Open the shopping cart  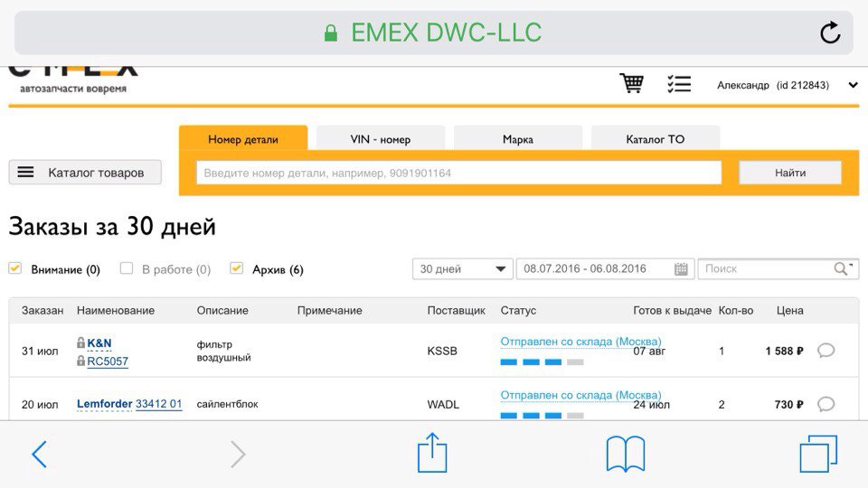point(632,84)
